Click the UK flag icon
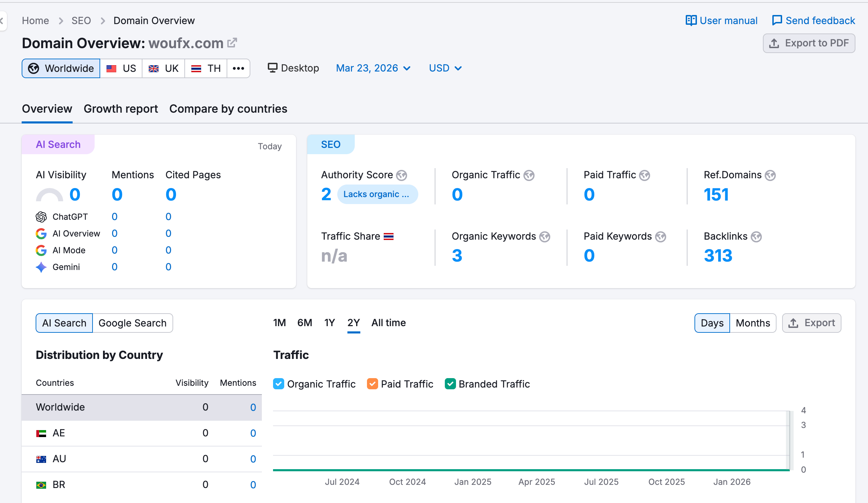Screen dimensions: 868x503 pos(154,68)
